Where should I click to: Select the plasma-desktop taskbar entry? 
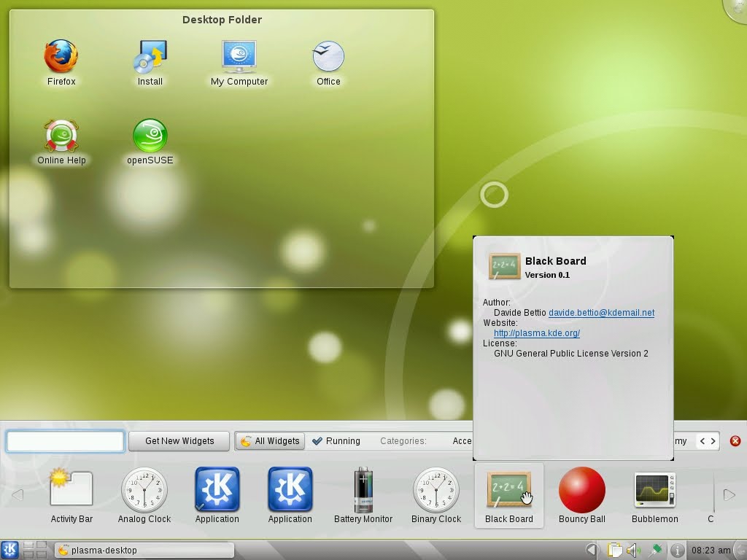pyautogui.click(x=144, y=550)
